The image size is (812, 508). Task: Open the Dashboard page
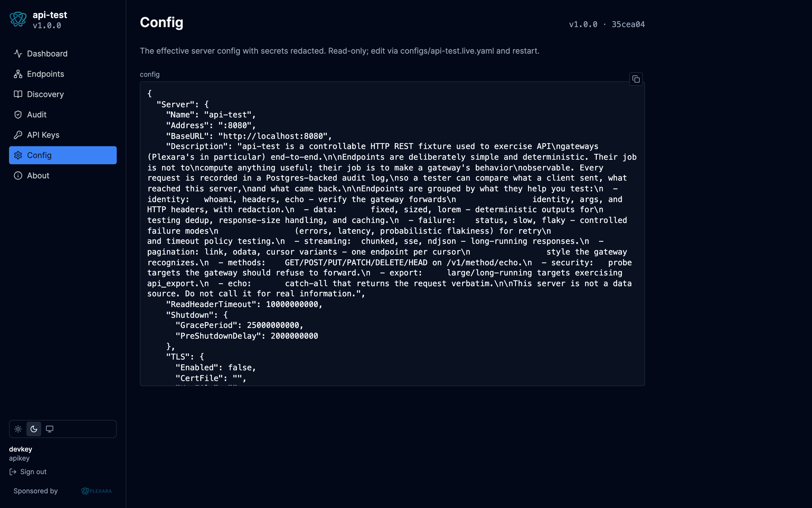click(x=63, y=54)
